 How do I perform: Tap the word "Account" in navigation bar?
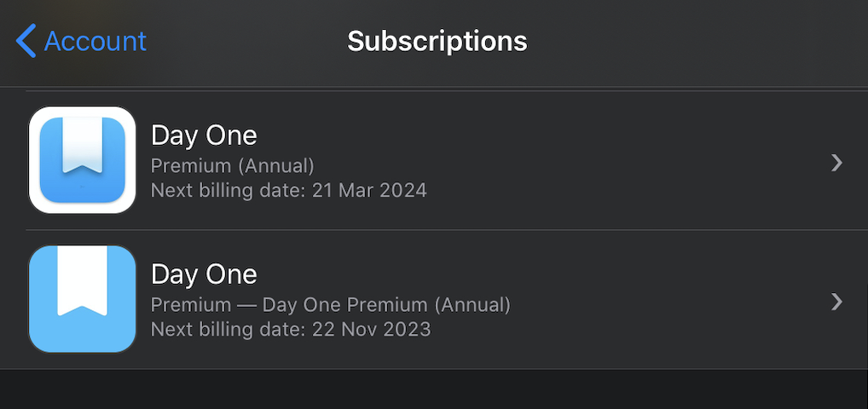pyautogui.click(x=95, y=41)
